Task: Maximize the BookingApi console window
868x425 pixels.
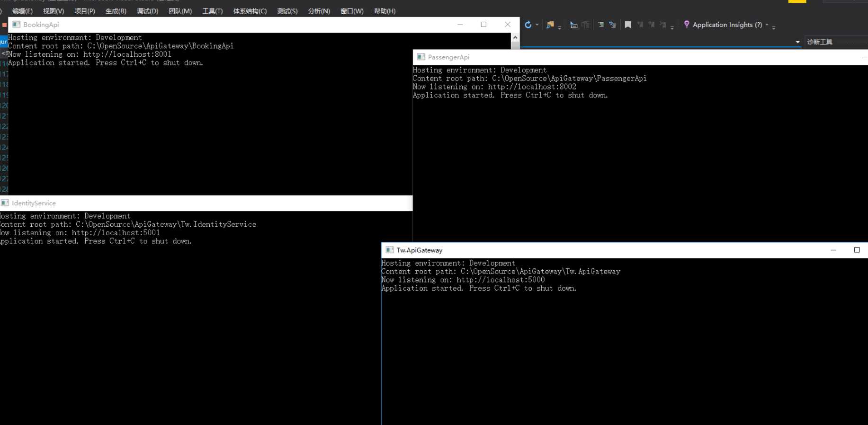Action: [483, 25]
